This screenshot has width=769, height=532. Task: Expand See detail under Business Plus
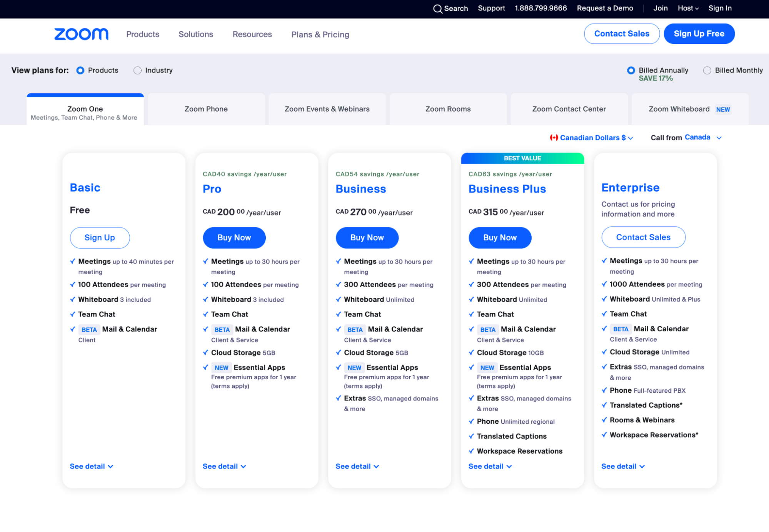click(490, 466)
